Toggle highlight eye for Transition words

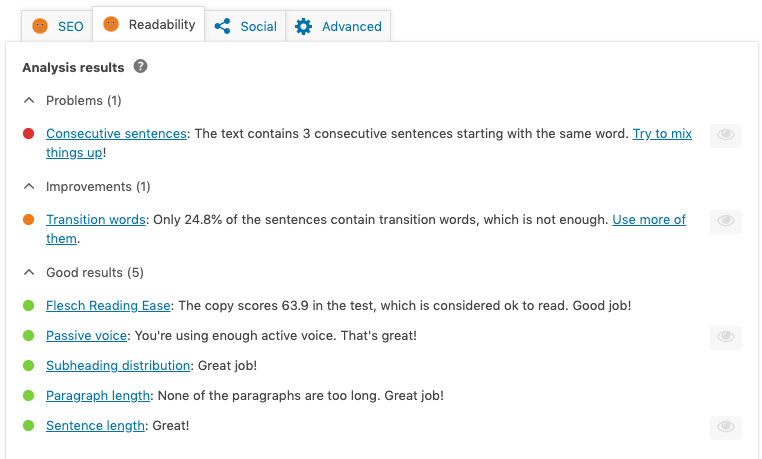pyautogui.click(x=726, y=221)
